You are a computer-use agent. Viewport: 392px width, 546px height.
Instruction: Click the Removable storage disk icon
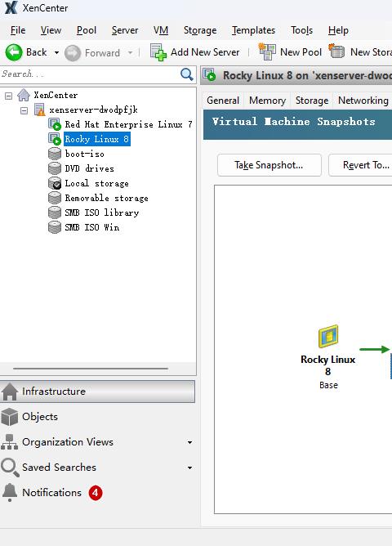(x=55, y=198)
